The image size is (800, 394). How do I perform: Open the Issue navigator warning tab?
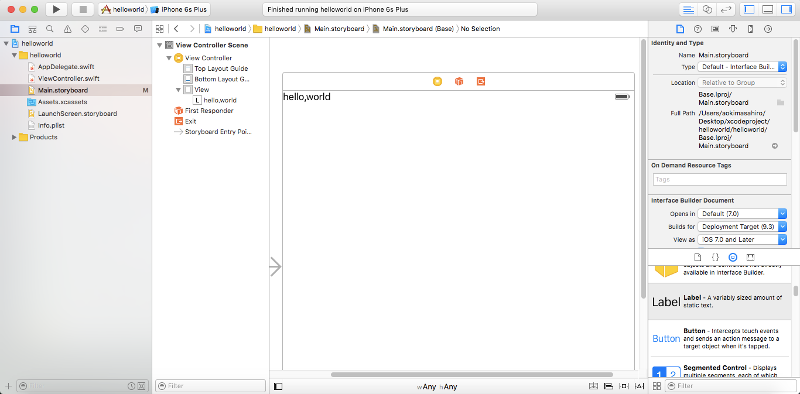point(67,29)
